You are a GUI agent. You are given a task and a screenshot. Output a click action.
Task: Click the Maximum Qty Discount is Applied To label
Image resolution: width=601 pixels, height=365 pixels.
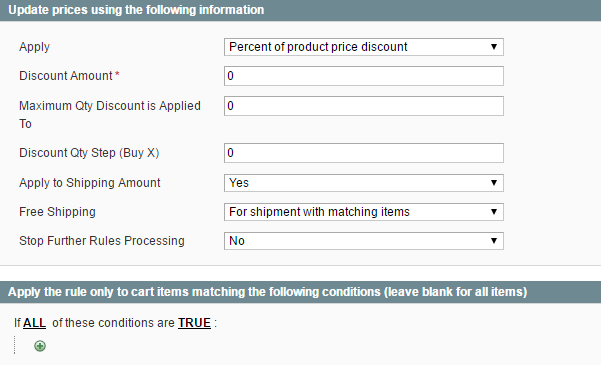click(110, 115)
